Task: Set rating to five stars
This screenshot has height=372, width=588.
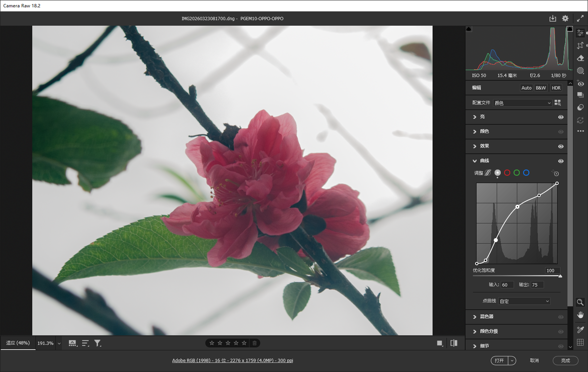Action: (x=244, y=343)
